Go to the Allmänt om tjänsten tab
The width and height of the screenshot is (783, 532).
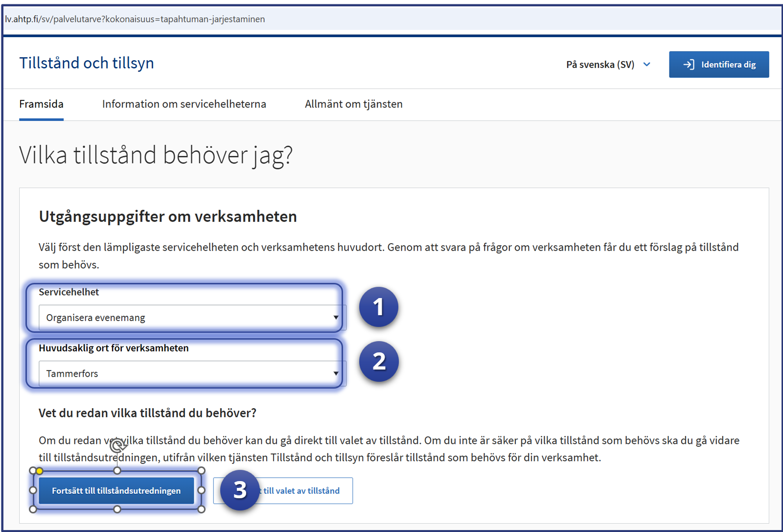click(x=353, y=104)
